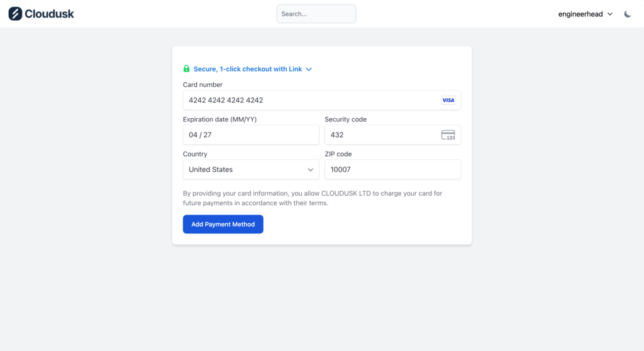Click the VISA card brand icon

448,100
